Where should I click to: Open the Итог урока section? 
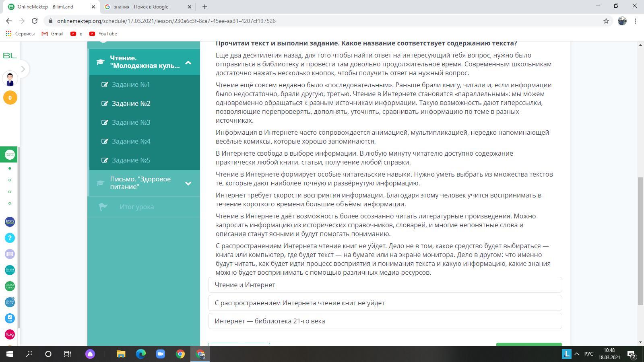[136, 207]
